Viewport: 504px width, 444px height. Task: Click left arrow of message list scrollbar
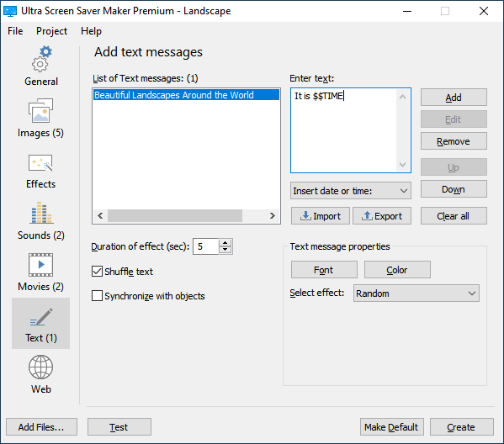coord(100,215)
